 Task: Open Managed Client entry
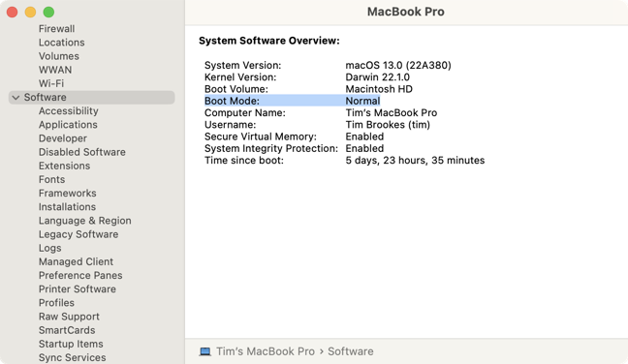[x=77, y=261]
